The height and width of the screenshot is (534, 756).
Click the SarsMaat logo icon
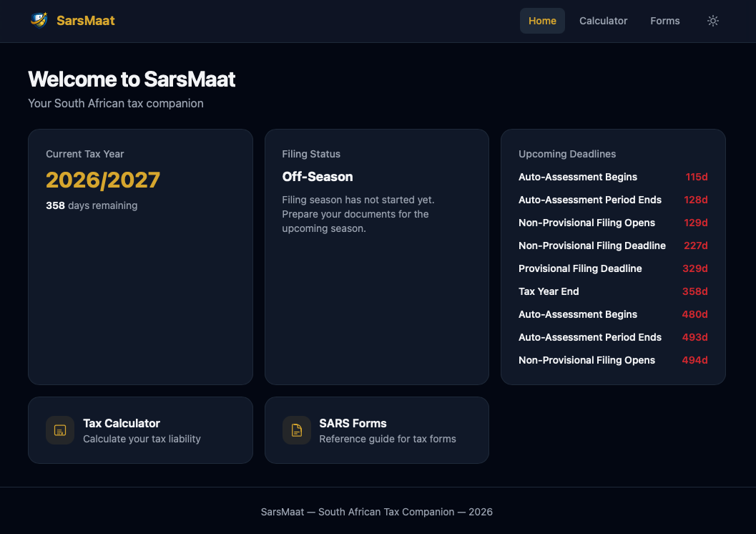pyautogui.click(x=39, y=20)
